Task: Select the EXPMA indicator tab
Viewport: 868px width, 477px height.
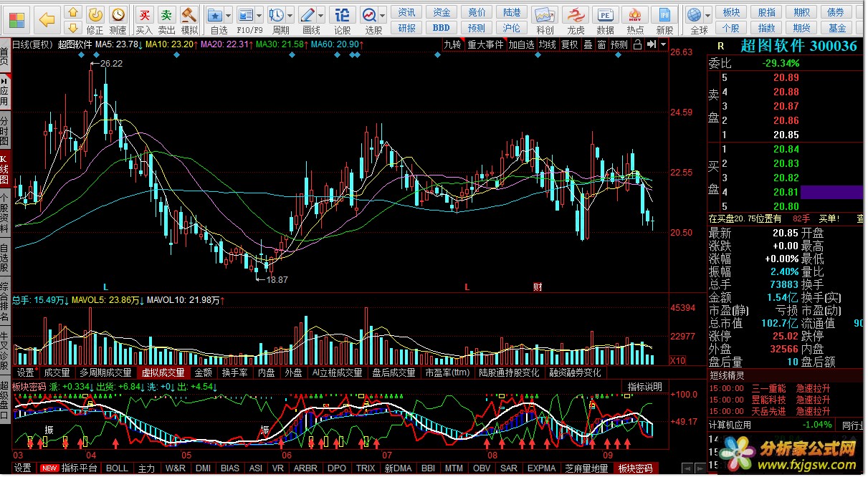Action: 542,468
